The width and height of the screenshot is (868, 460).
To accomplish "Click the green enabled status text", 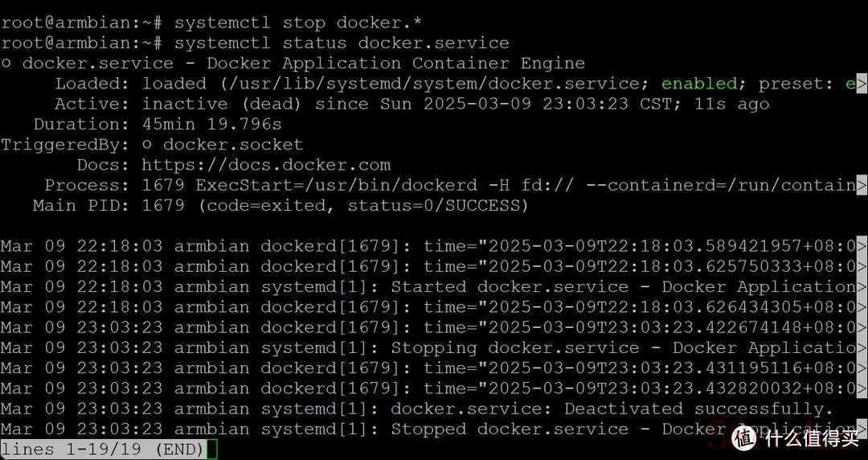I will [699, 84].
